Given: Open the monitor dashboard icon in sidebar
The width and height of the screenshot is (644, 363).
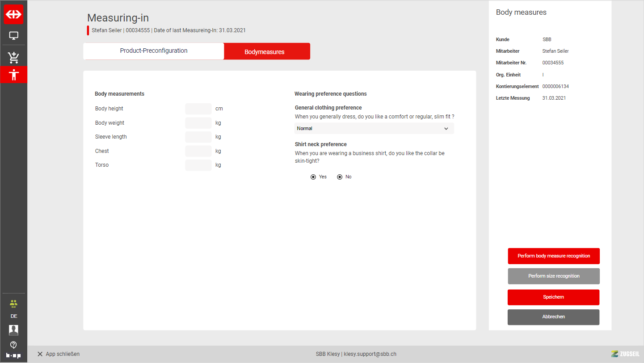Looking at the screenshot, I should coord(13,36).
